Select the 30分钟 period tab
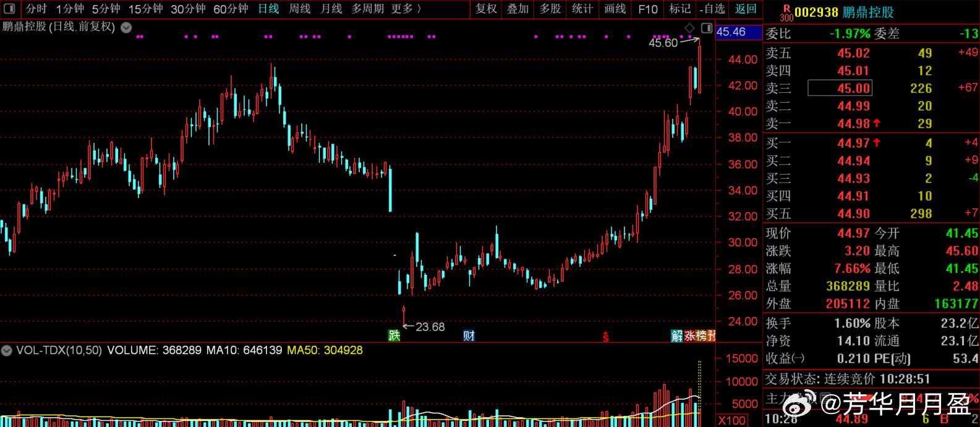This screenshot has height=427, width=980. point(188,9)
